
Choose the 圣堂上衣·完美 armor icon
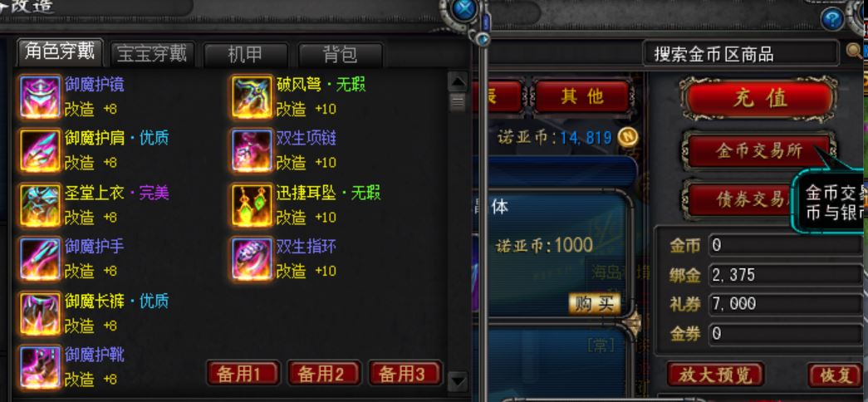(x=41, y=205)
